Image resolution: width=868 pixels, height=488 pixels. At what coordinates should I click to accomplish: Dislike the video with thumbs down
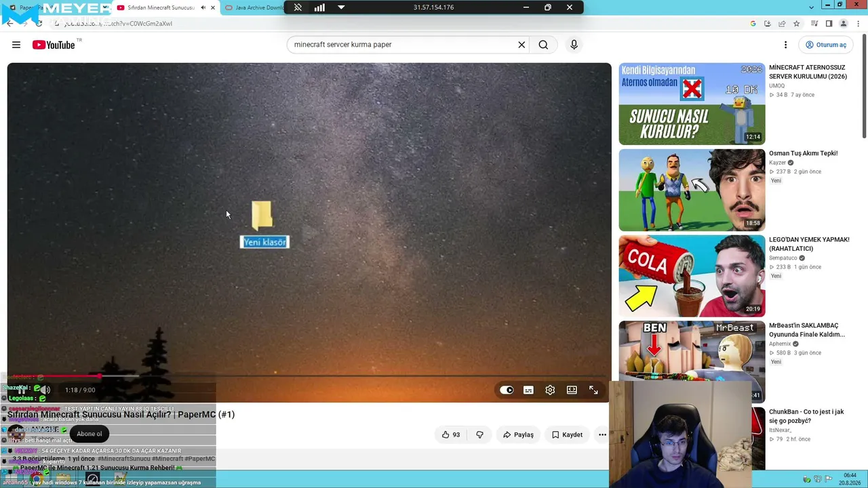tap(479, 434)
